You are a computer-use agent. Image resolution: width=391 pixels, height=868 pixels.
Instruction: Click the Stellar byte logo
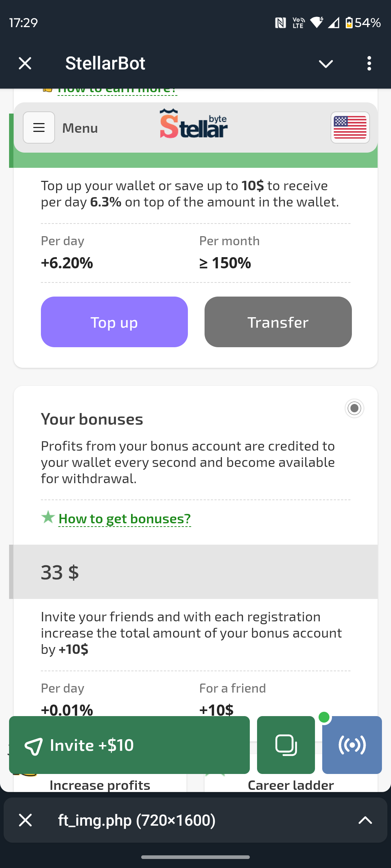194,124
